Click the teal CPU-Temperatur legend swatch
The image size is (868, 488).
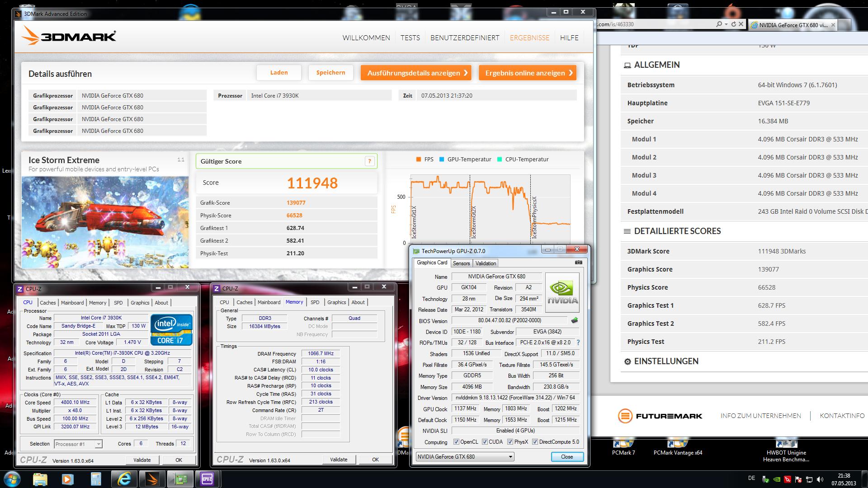point(500,159)
